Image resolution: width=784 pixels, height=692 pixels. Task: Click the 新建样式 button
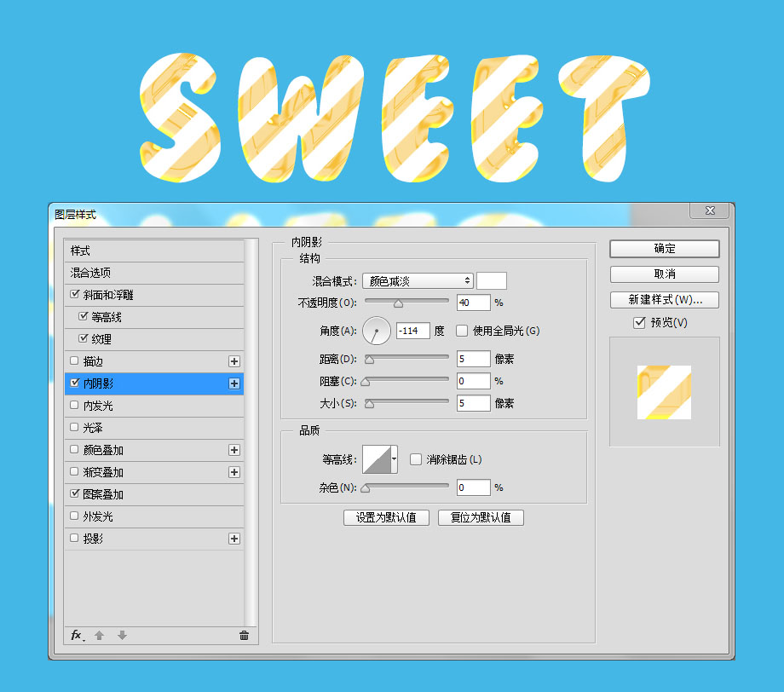click(x=664, y=300)
